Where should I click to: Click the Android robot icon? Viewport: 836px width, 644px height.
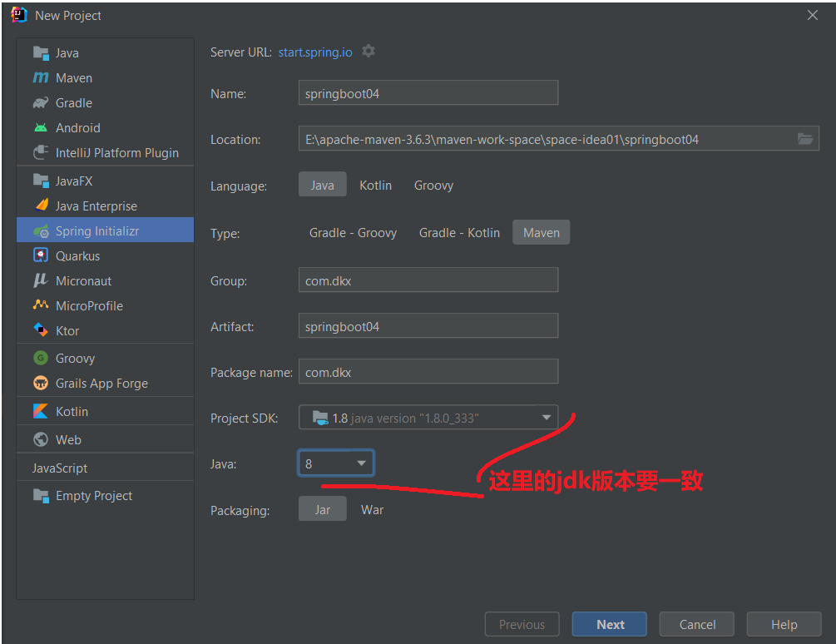[x=41, y=128]
